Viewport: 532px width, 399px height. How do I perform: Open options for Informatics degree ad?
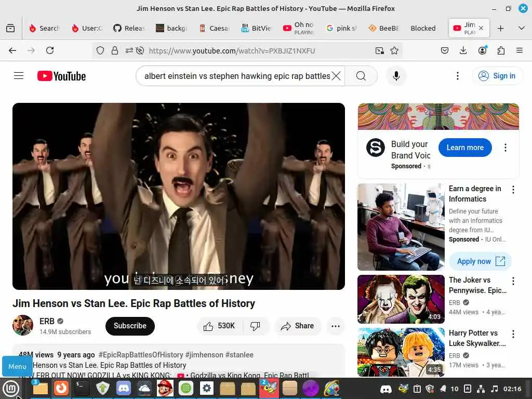(513, 190)
